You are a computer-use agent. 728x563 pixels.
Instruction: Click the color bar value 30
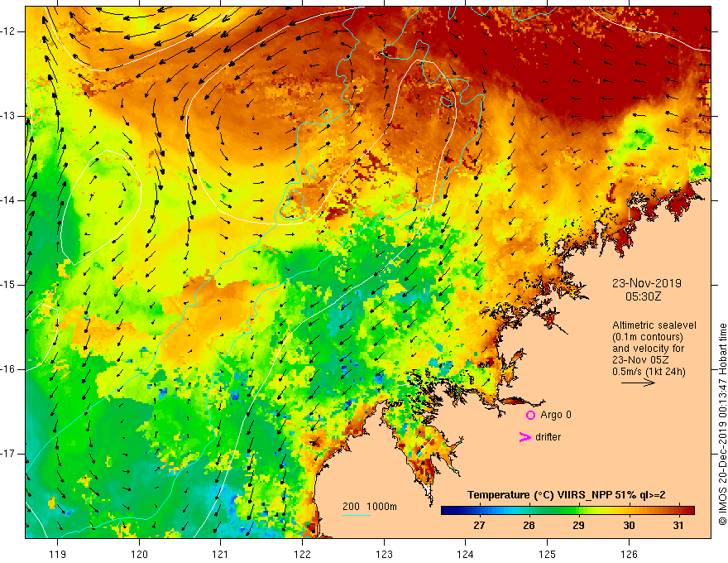(629, 526)
